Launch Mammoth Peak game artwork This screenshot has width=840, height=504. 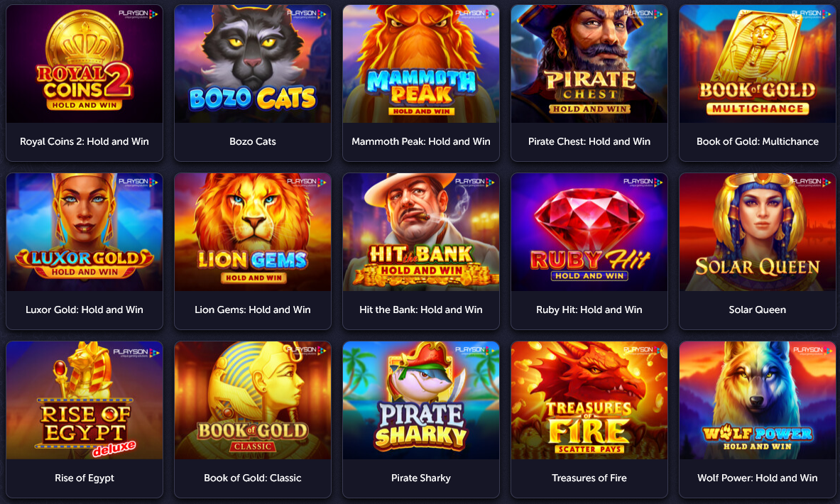(420, 64)
